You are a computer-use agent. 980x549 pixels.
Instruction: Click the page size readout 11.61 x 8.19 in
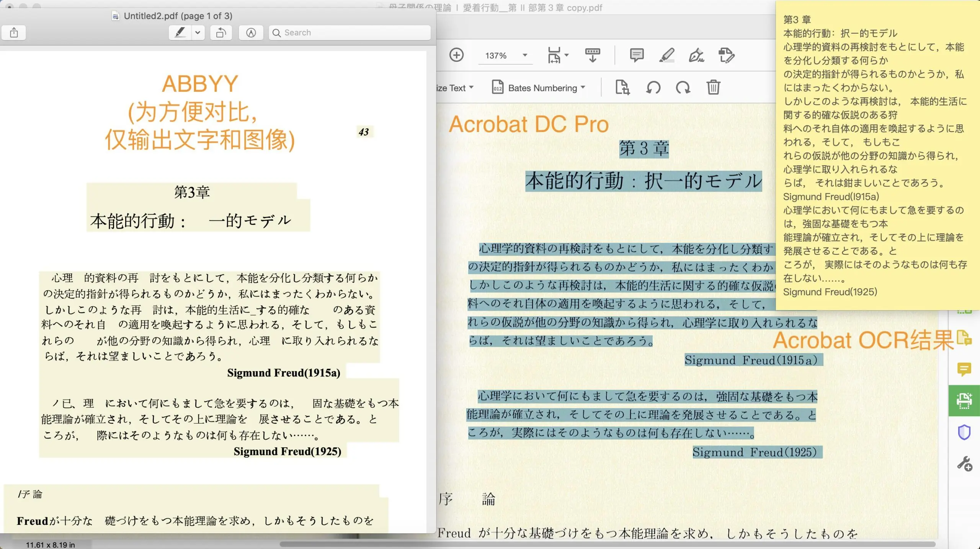50,544
